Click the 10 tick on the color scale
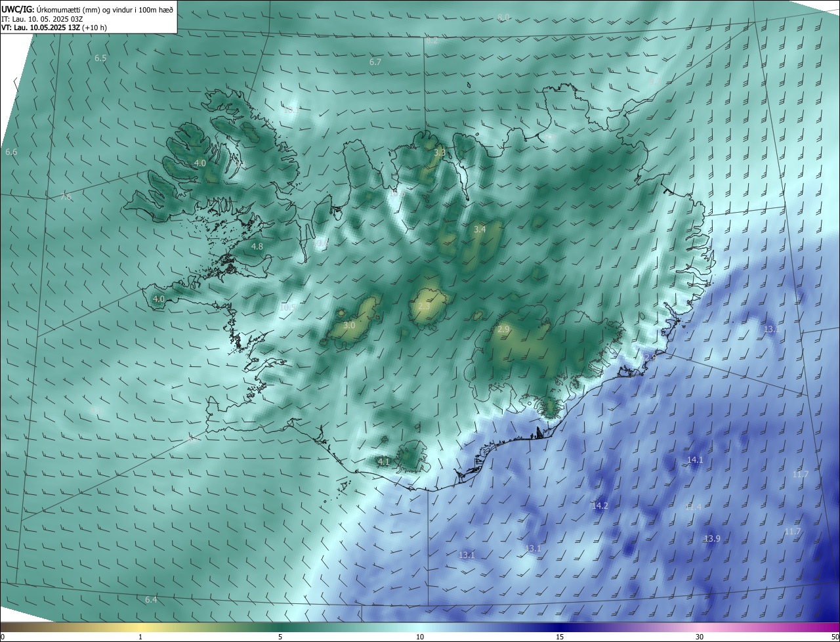This screenshot has width=840, height=642. pos(420,637)
